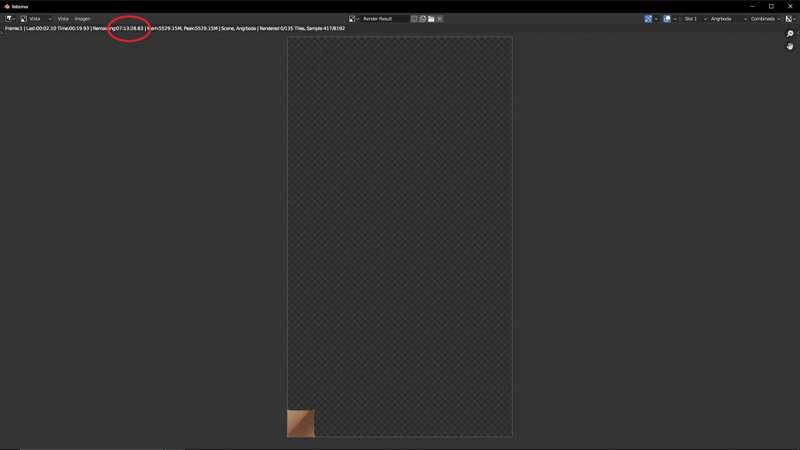Open the Combinada render pass dropdown
Viewport: 800px width, 450px height.
[765, 19]
